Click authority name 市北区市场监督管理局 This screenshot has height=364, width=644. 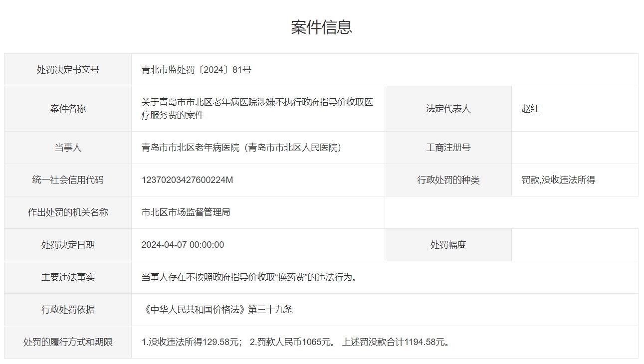click(x=186, y=212)
